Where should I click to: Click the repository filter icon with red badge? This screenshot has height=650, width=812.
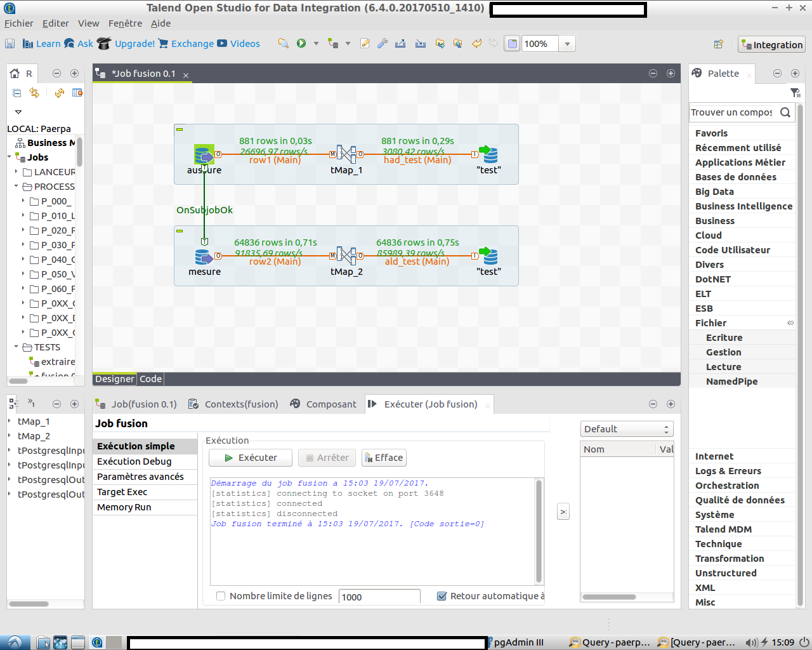77,93
